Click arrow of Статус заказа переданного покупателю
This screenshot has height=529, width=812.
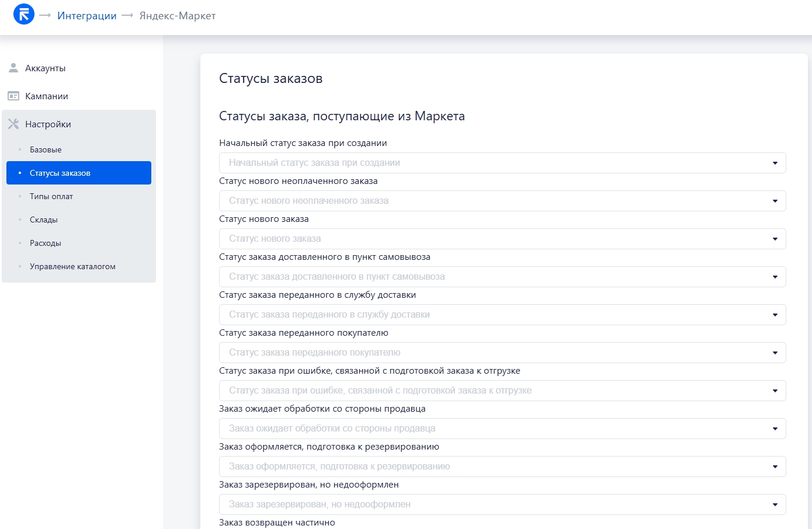pos(775,353)
